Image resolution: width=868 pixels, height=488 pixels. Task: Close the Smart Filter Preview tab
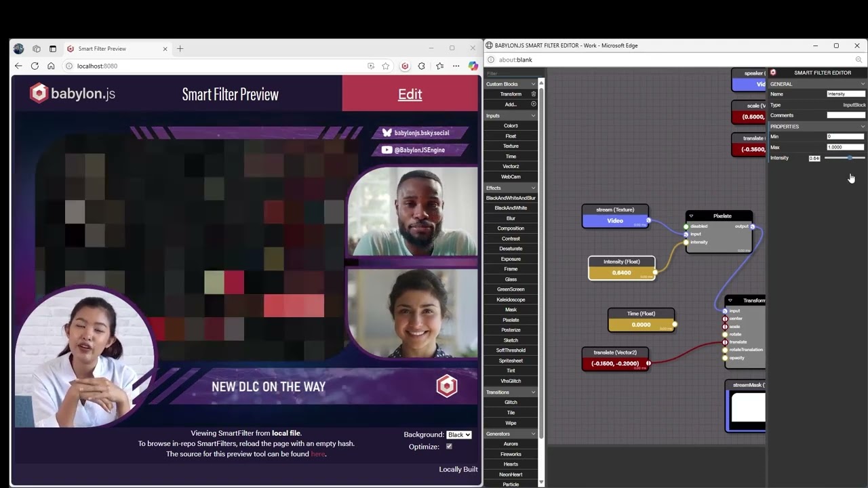click(x=165, y=49)
